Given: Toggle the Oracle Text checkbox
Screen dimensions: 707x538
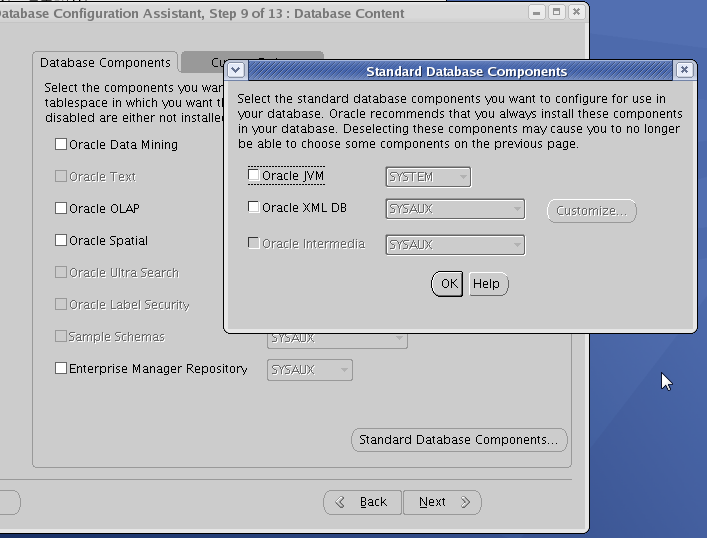Looking at the screenshot, I should tap(61, 176).
